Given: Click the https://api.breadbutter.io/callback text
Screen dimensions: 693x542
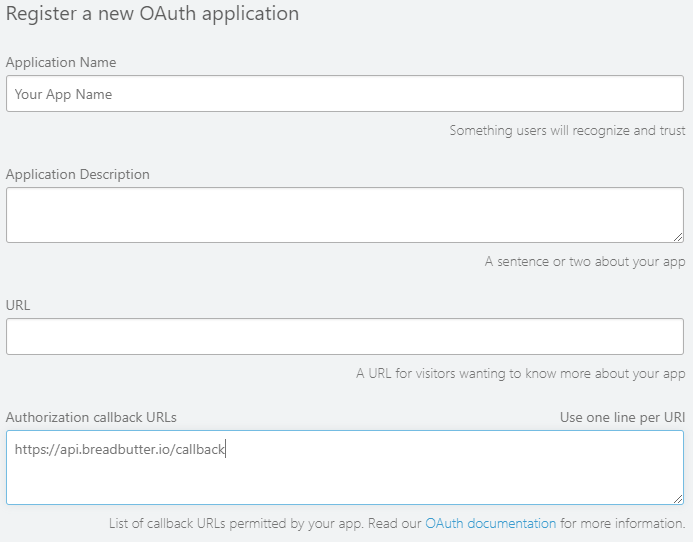Looking at the screenshot, I should 120,449.
